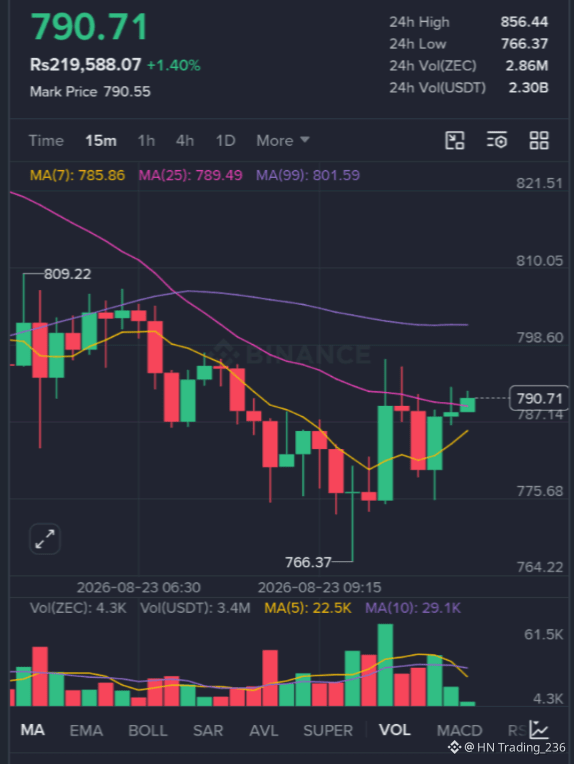Select the 1D interval tab
This screenshot has height=764, width=574.
point(226,141)
